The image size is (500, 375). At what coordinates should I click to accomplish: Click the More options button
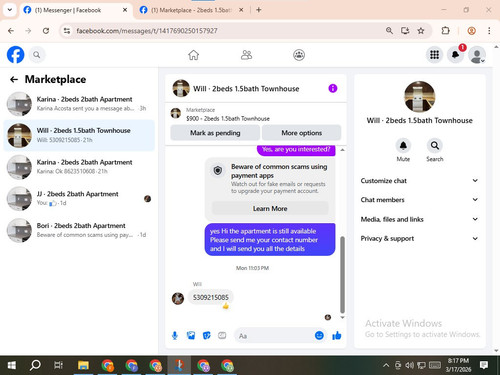(301, 133)
